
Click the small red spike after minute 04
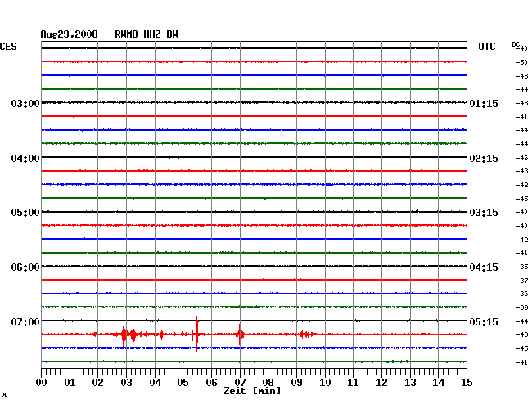pyautogui.click(x=161, y=334)
